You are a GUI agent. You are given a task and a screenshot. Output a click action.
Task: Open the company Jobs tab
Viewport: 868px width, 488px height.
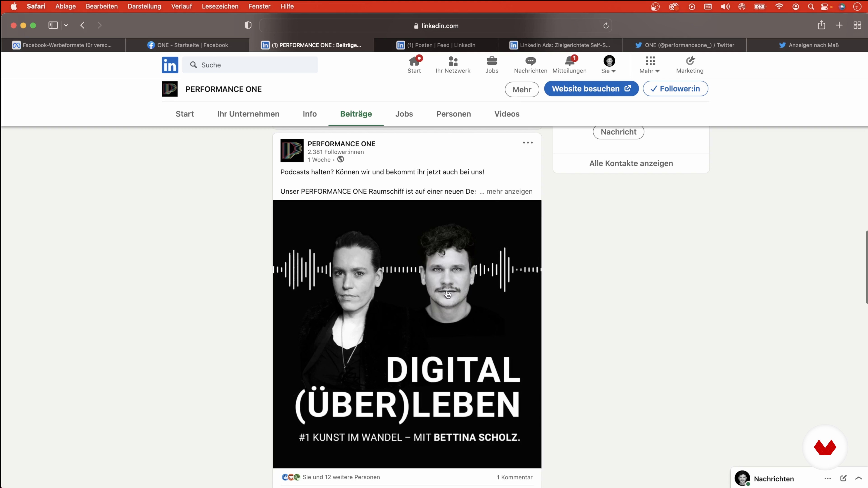tap(404, 114)
